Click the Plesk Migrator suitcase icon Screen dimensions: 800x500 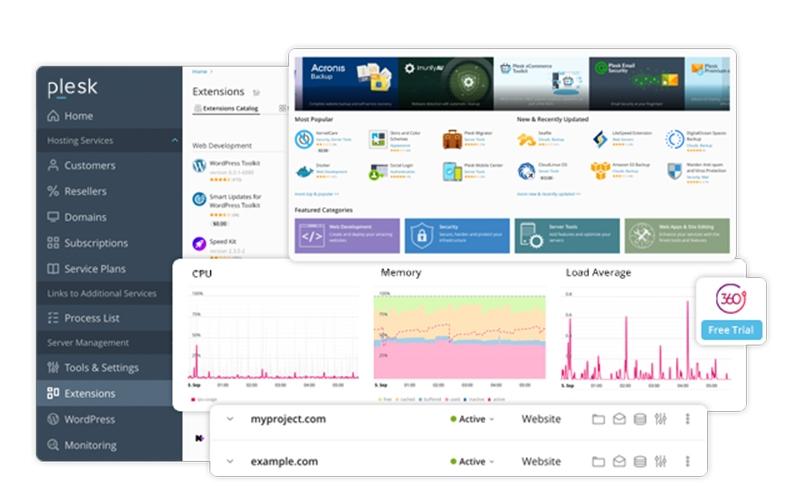coord(452,139)
